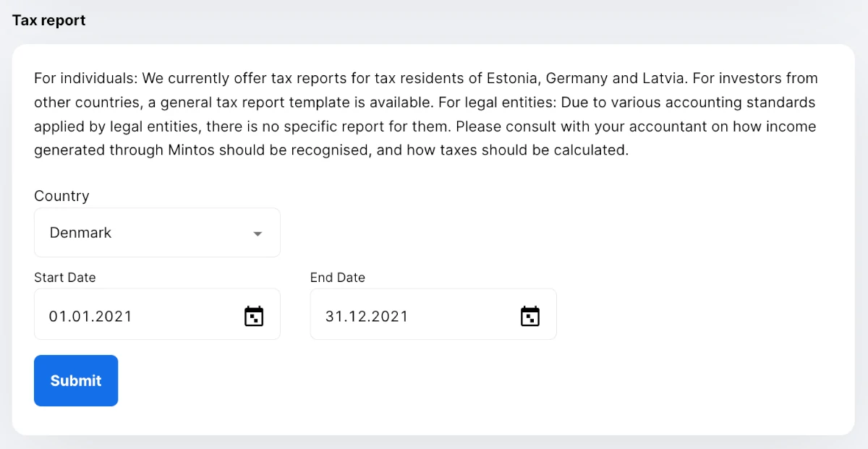The width and height of the screenshot is (868, 449).
Task: Expand the Country dropdown arrow
Action: 258,234
